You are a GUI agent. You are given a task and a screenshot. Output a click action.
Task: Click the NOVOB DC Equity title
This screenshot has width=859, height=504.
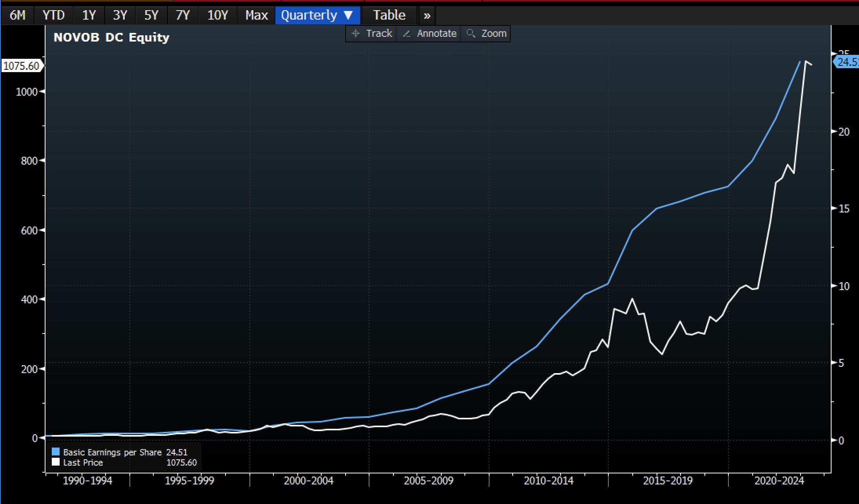click(111, 38)
